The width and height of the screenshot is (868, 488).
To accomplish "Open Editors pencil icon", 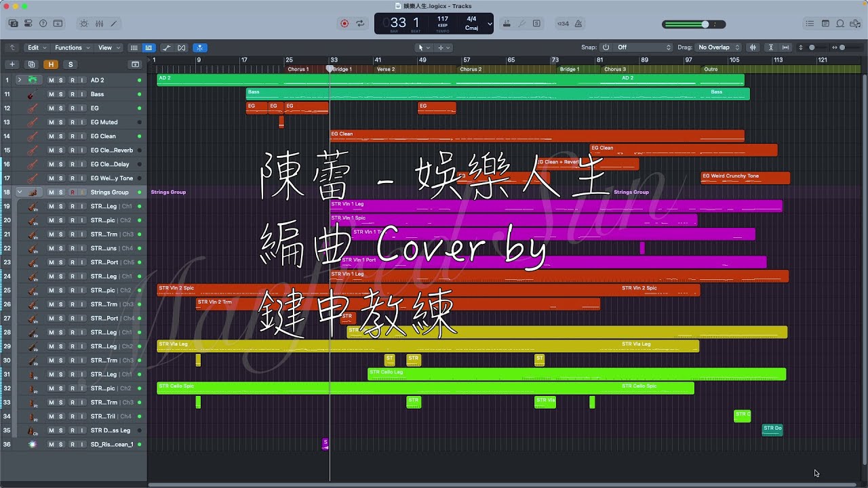I will click(113, 23).
